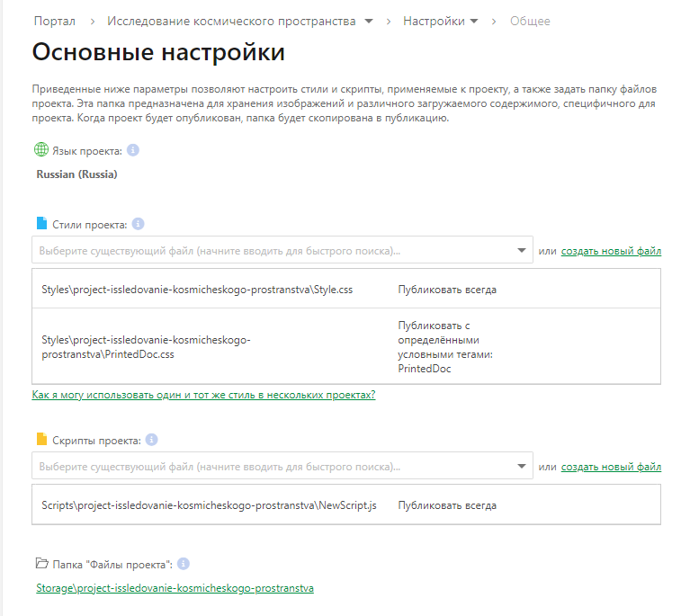
Task: Click the open folder icon beside Папка "Файлы проекта"
Action: (41, 563)
